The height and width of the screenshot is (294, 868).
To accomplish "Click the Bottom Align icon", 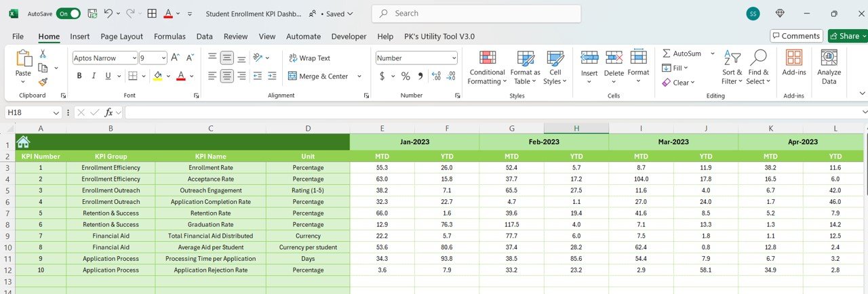I will (x=243, y=58).
